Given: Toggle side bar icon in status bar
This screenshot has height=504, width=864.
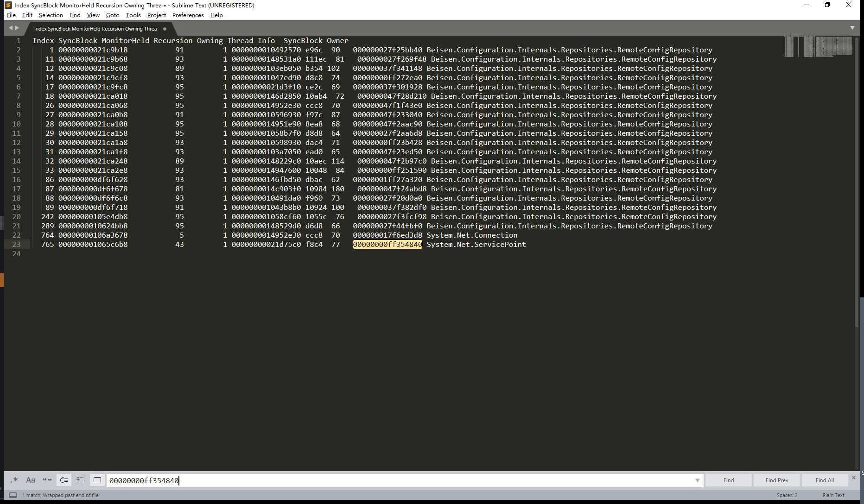Looking at the screenshot, I should [13, 495].
